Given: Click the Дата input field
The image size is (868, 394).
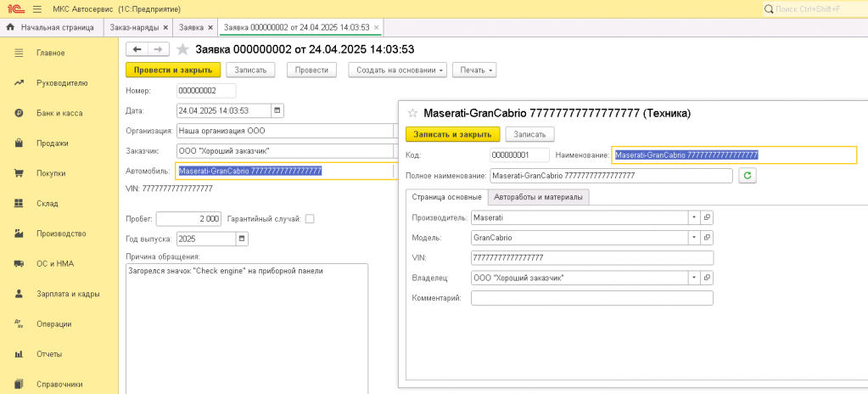Looking at the screenshot, I should tap(224, 111).
